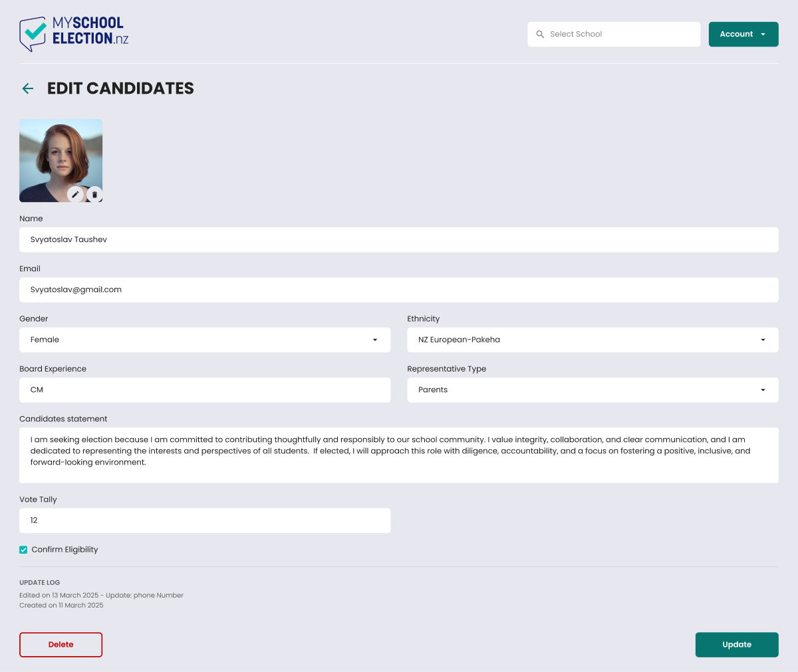Open the Gender dropdown
This screenshot has width=798, height=672.
pyautogui.click(x=205, y=340)
